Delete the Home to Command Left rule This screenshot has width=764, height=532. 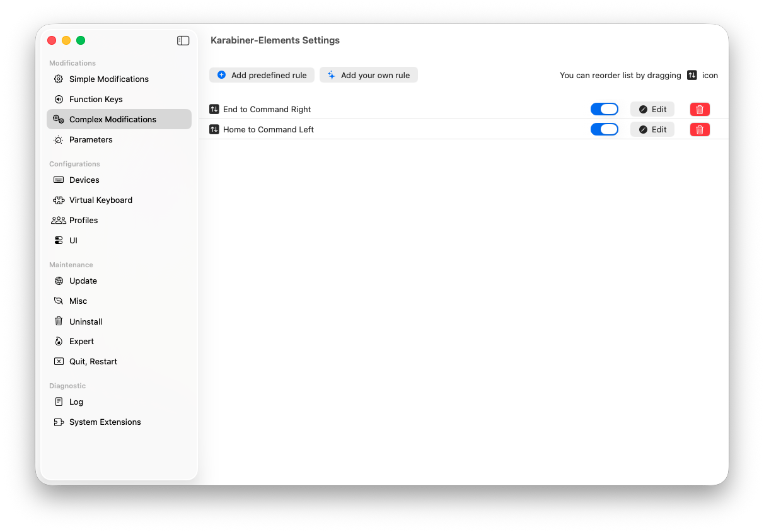coord(700,129)
